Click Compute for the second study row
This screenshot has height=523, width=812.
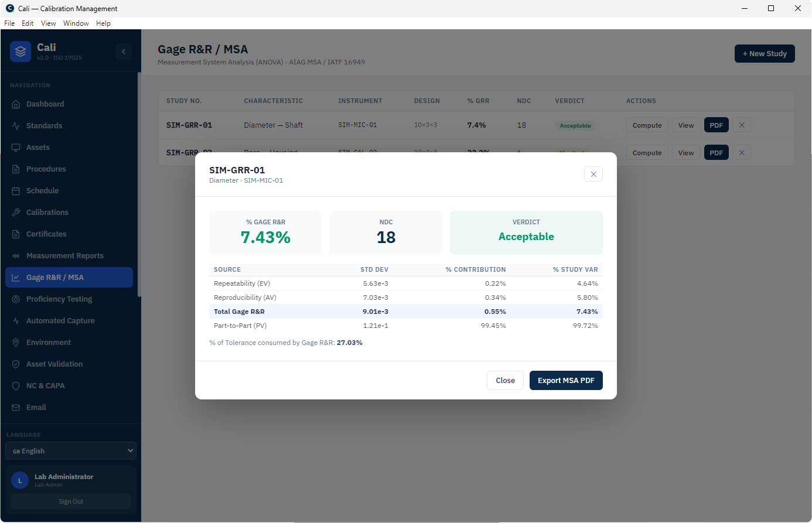[x=647, y=153]
